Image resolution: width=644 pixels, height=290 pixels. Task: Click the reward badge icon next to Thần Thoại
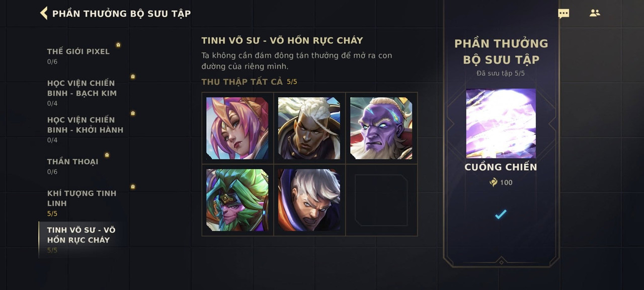pyautogui.click(x=107, y=155)
